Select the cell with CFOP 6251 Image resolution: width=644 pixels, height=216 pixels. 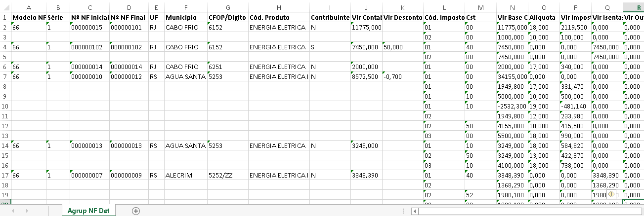[x=228, y=67]
